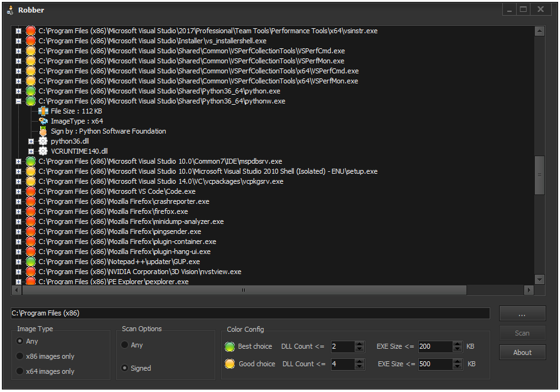Click the scan path input field
Image resolution: width=560 pixels, height=392 pixels.
(250, 313)
